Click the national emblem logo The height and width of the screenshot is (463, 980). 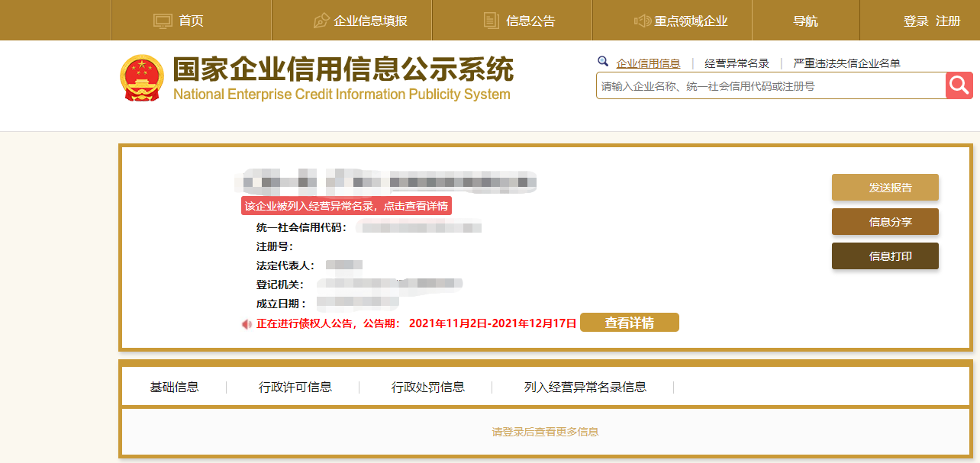coord(142,78)
